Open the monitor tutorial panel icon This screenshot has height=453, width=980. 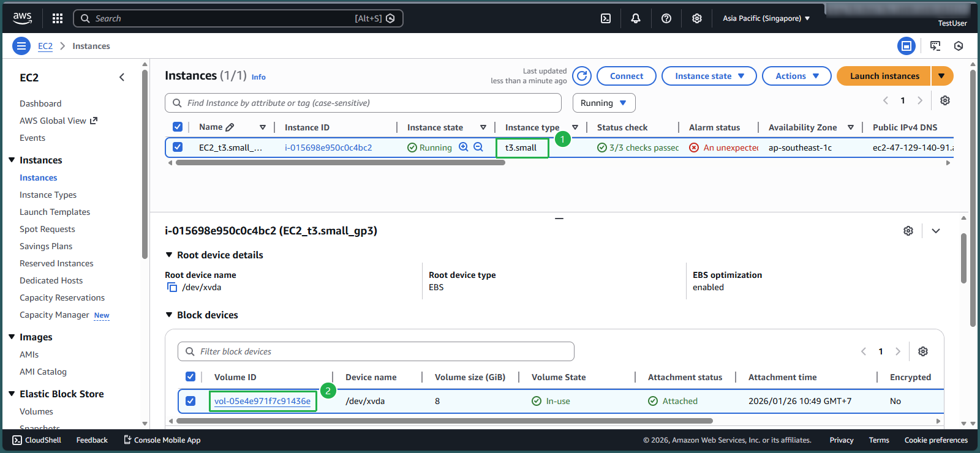point(935,46)
